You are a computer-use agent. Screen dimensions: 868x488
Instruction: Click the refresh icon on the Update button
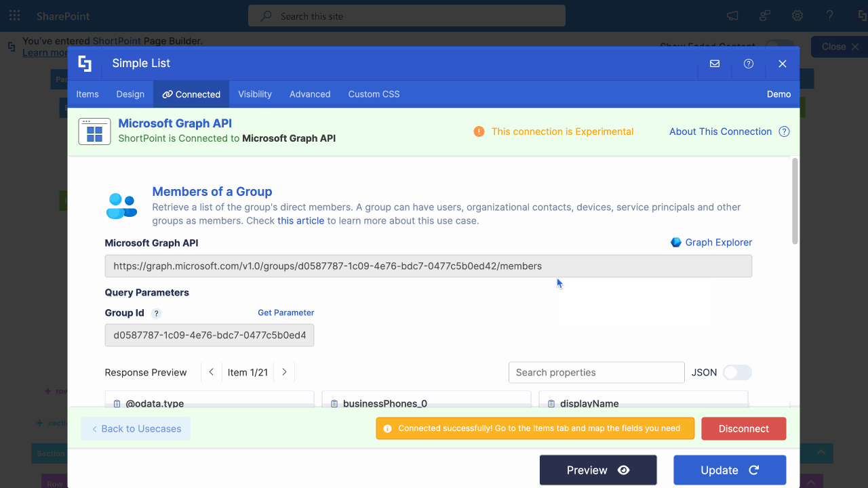tap(753, 470)
